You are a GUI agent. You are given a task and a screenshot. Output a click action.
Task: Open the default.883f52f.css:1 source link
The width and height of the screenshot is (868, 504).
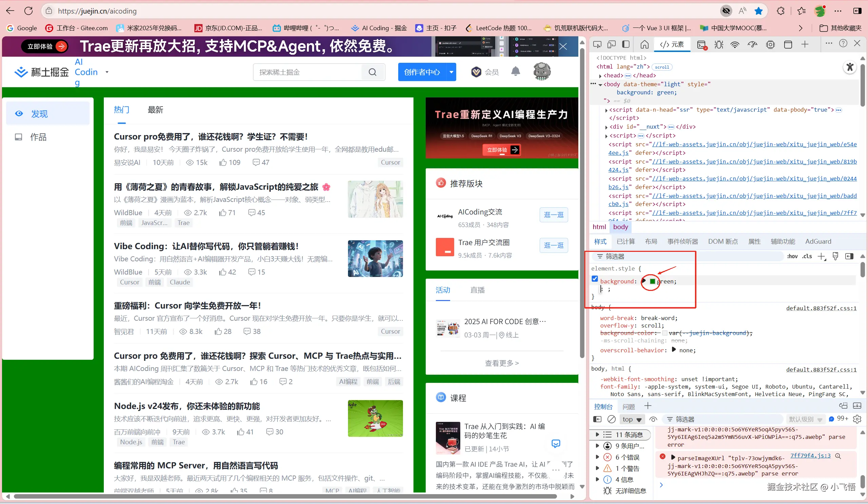pos(821,308)
